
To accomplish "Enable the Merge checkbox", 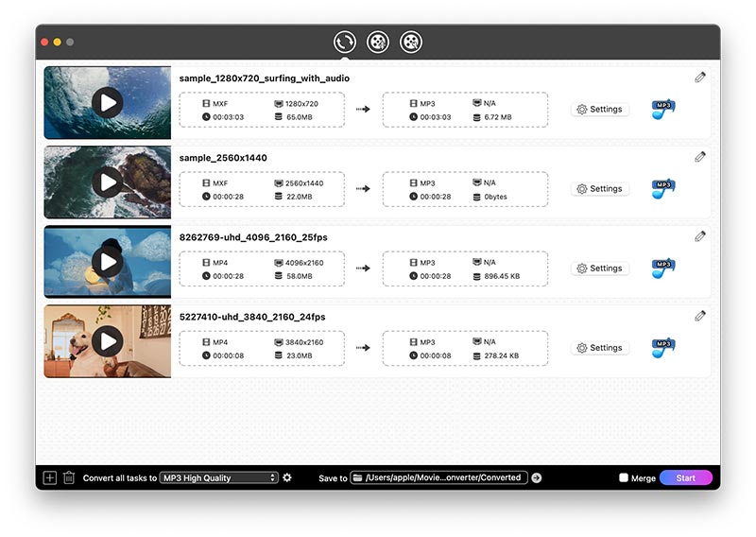I will pos(624,478).
